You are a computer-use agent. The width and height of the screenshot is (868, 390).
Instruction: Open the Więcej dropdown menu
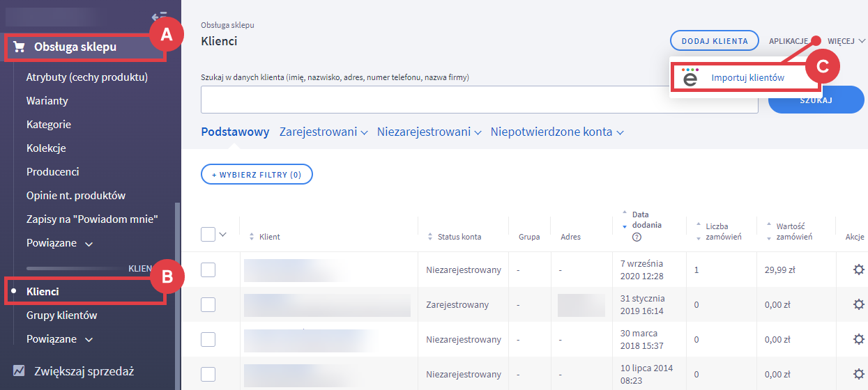coord(846,41)
